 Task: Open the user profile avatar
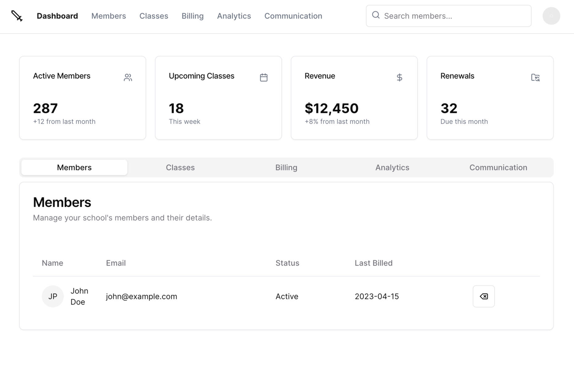tap(551, 16)
